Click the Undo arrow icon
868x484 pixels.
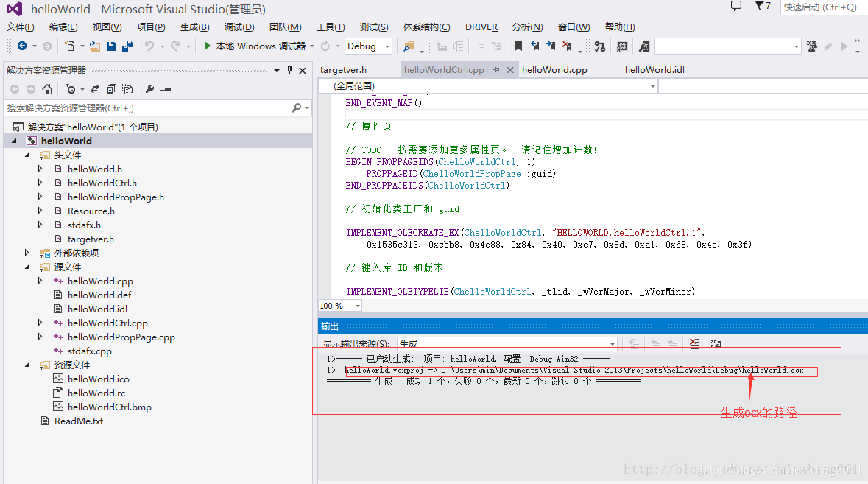click(x=149, y=46)
